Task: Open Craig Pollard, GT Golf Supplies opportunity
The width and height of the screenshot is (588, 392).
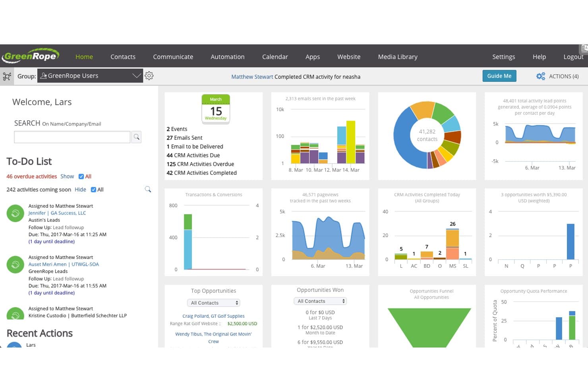Action: [213, 316]
